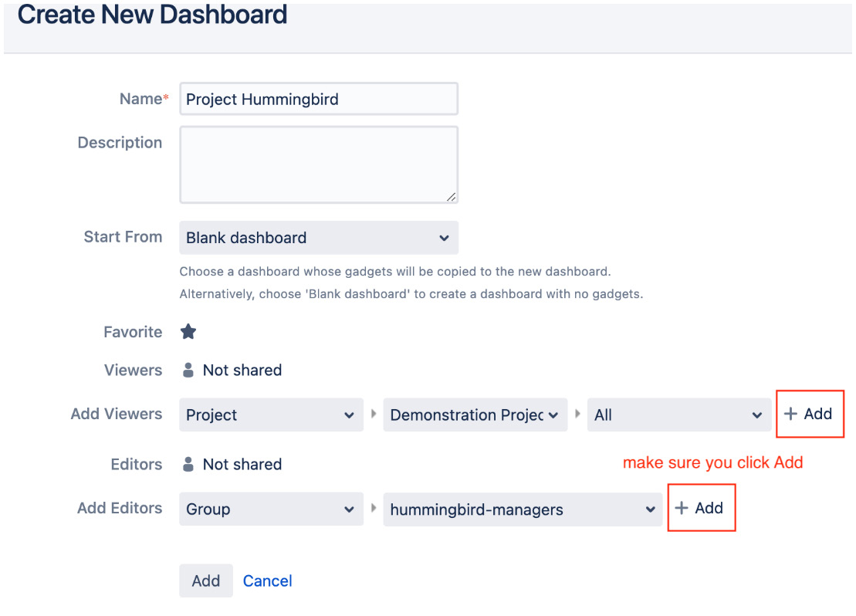Click the Editors person icon

(x=188, y=464)
